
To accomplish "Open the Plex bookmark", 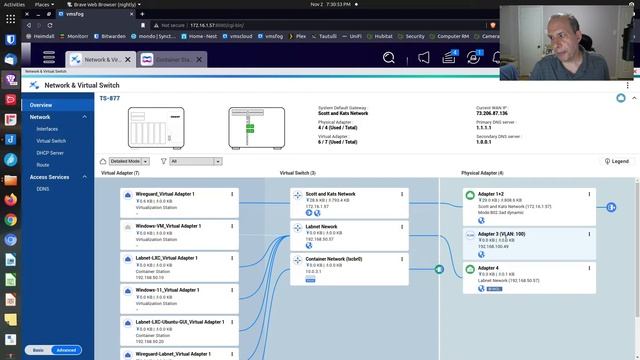I will [x=297, y=36].
